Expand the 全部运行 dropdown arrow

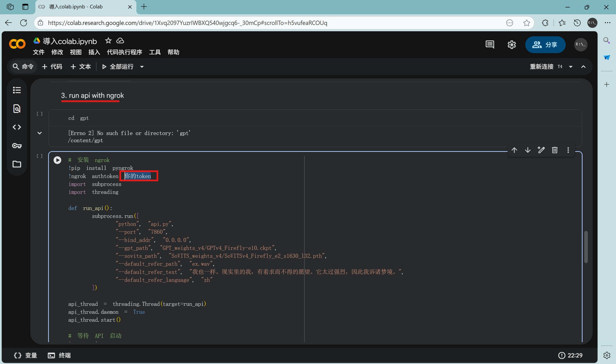tap(142, 67)
